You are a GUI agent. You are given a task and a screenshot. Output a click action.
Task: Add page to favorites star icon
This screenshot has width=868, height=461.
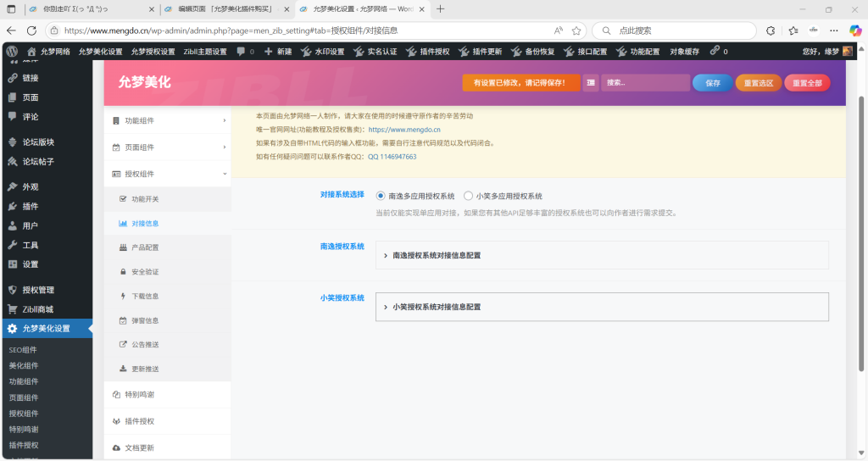point(576,31)
